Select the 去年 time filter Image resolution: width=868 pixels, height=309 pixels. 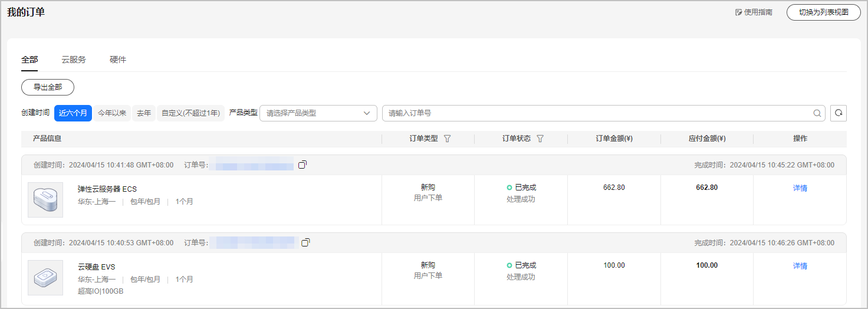[144, 113]
